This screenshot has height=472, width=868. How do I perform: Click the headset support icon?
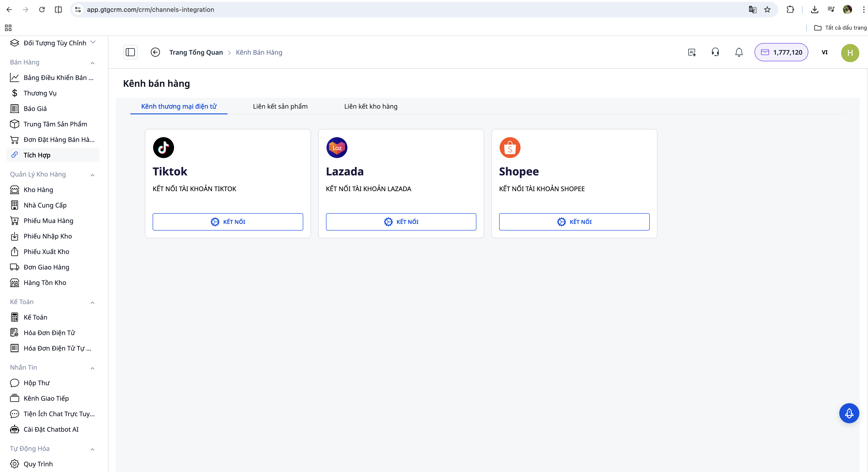[x=715, y=52]
